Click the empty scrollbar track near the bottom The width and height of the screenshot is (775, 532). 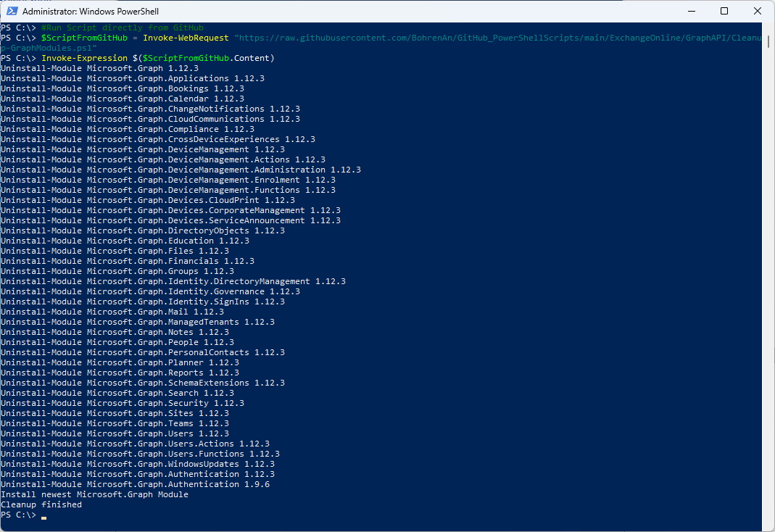[x=768, y=471]
